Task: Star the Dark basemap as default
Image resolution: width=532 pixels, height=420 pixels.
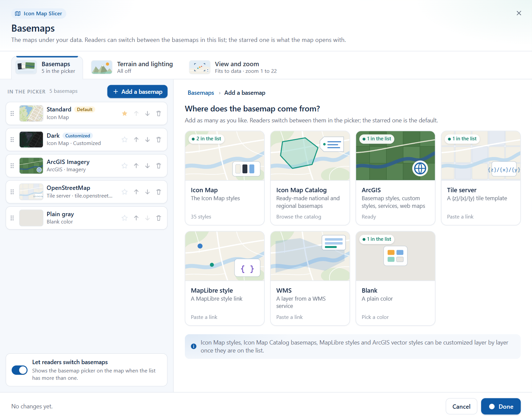Action: point(125,140)
